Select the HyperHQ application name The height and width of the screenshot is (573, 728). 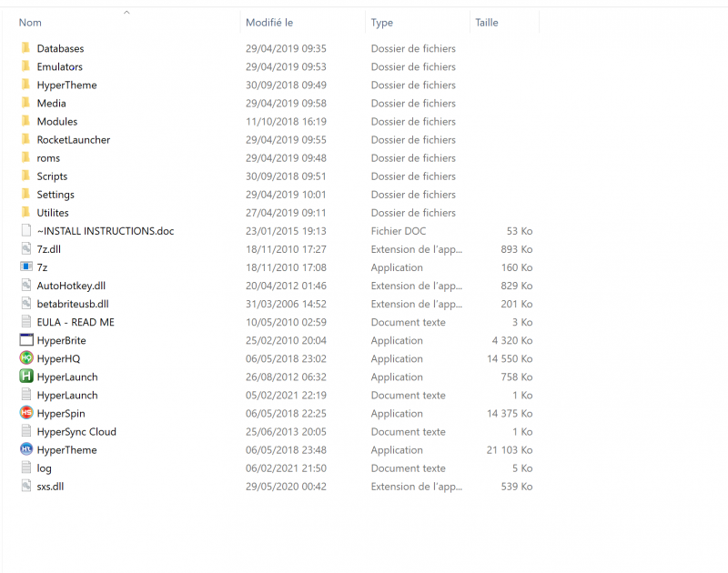[58, 358]
